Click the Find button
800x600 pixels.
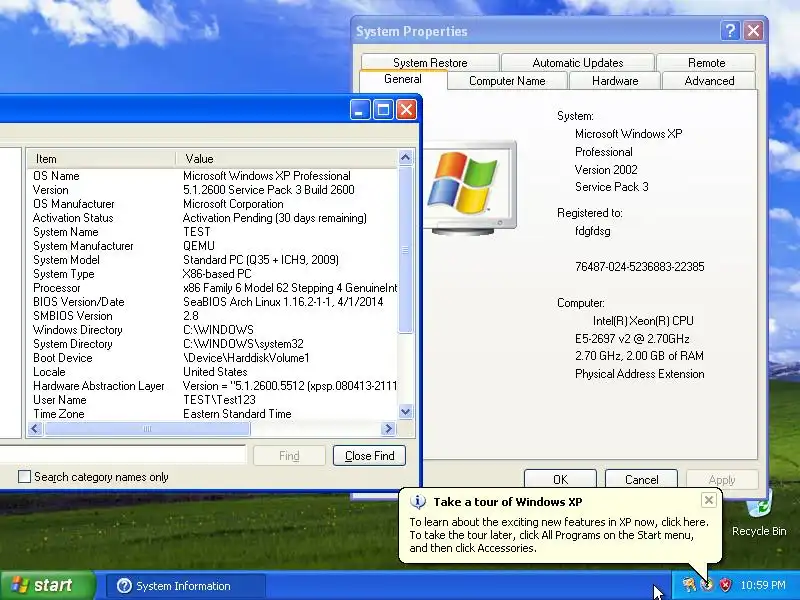pyautogui.click(x=289, y=456)
